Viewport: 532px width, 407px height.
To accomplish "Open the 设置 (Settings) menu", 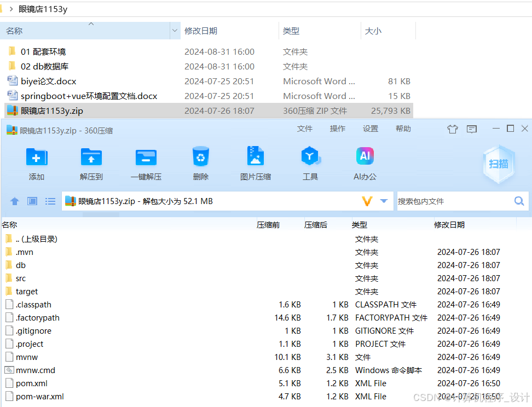I will pos(370,129).
